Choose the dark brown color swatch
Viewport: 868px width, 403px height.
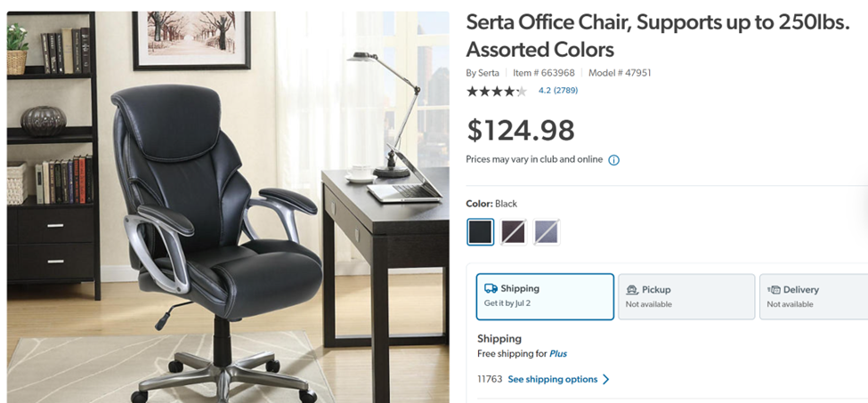click(514, 232)
